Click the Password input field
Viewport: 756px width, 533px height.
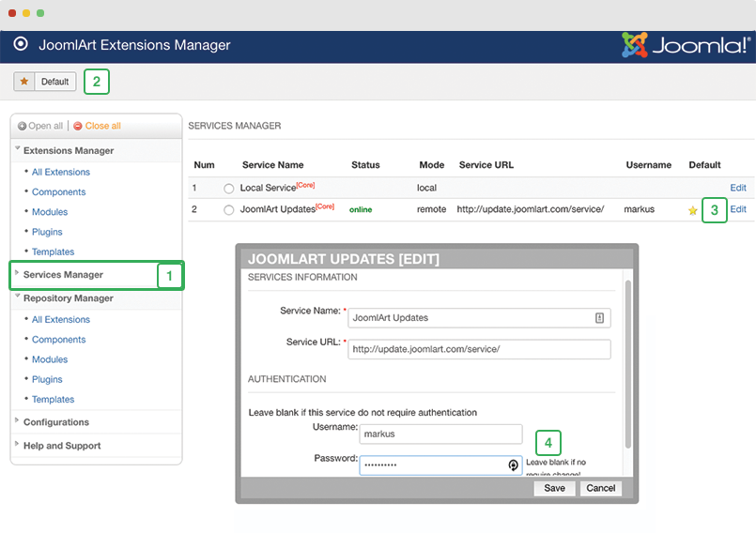[440, 465]
